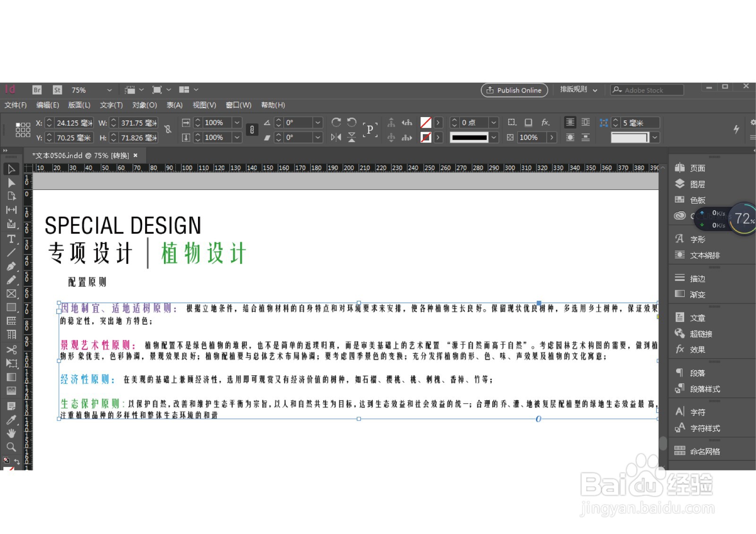Enable no text wrap option

570,122
